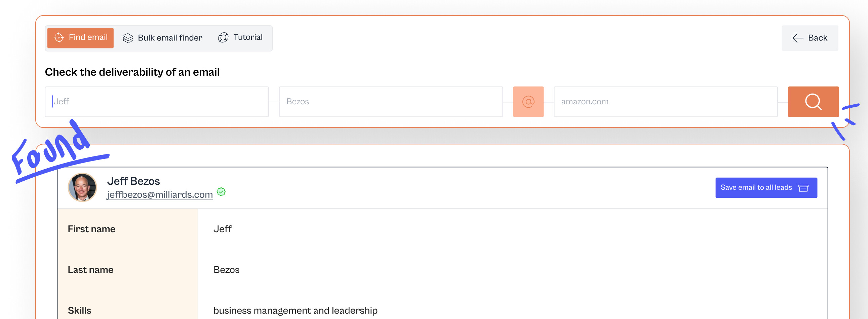Go Back using the Back button

click(810, 38)
